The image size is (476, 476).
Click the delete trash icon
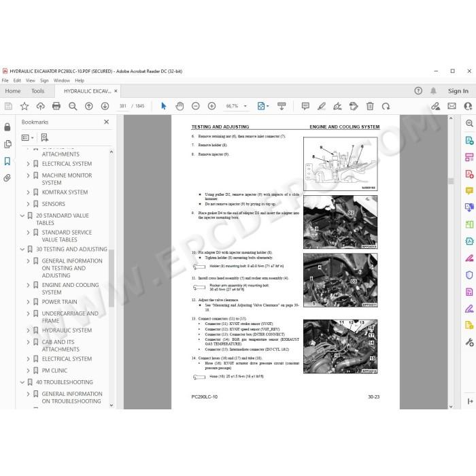[370, 106]
